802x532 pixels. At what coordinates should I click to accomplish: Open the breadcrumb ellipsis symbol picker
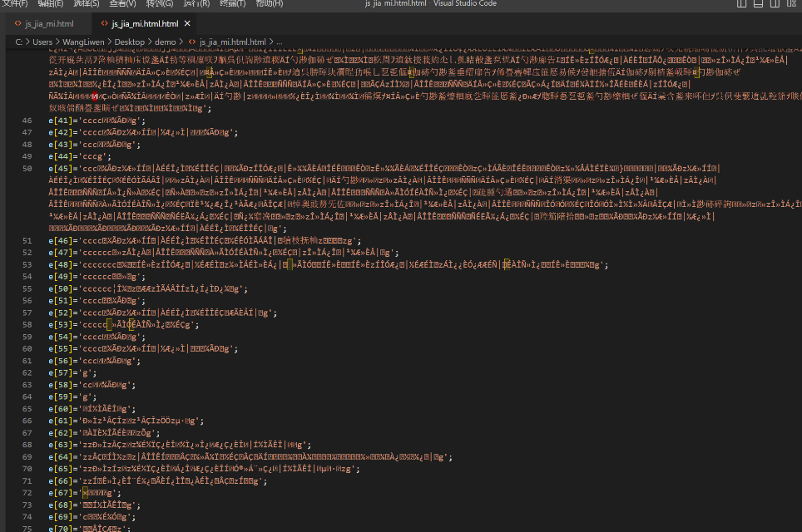pos(280,42)
